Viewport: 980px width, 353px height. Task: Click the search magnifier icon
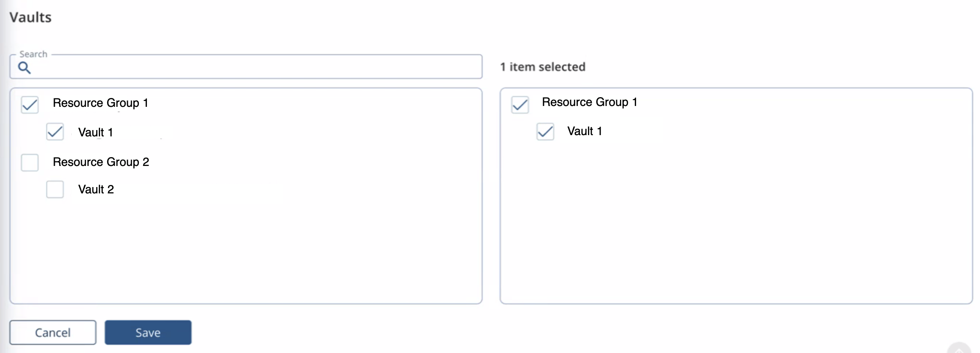24,67
